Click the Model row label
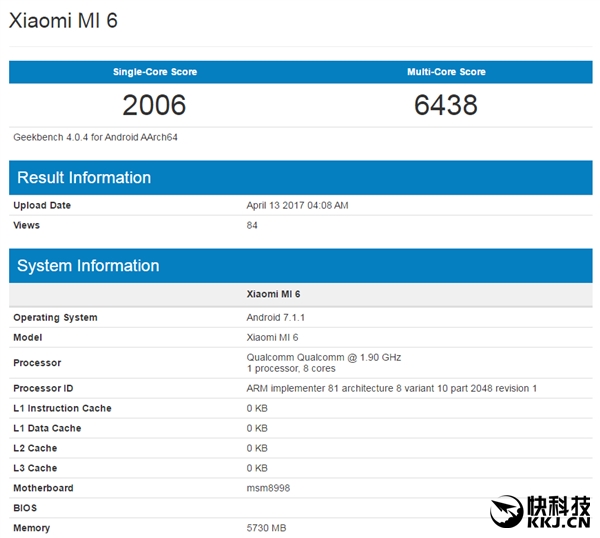Viewport: 600px width, 538px height. [28, 337]
